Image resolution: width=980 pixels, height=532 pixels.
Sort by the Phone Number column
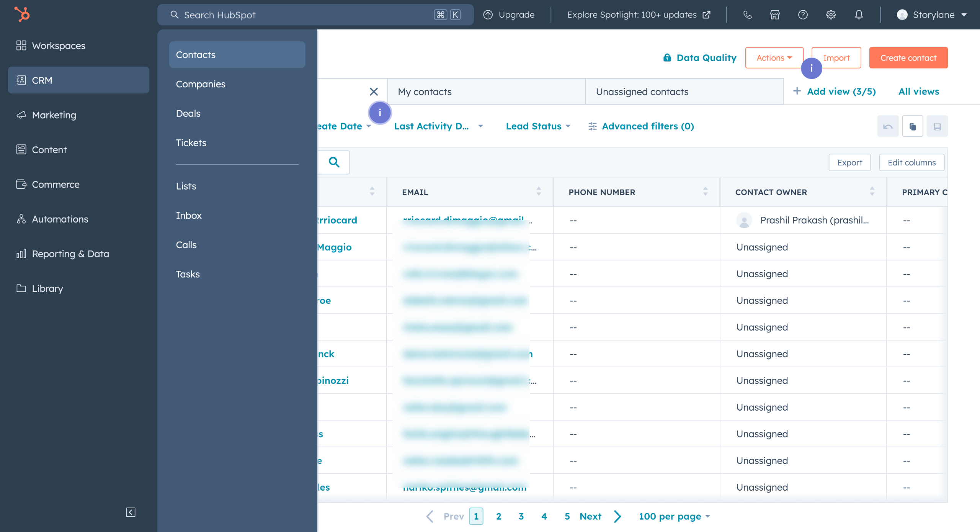(705, 192)
